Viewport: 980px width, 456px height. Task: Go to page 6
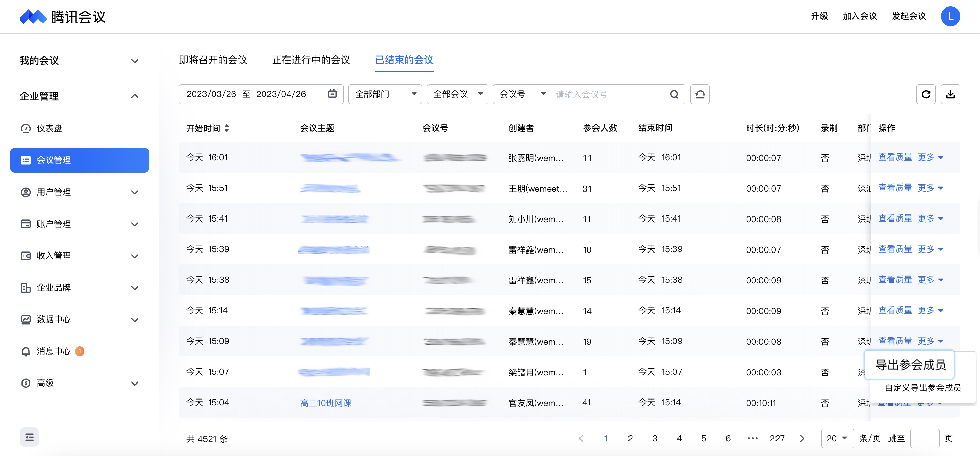pos(728,439)
